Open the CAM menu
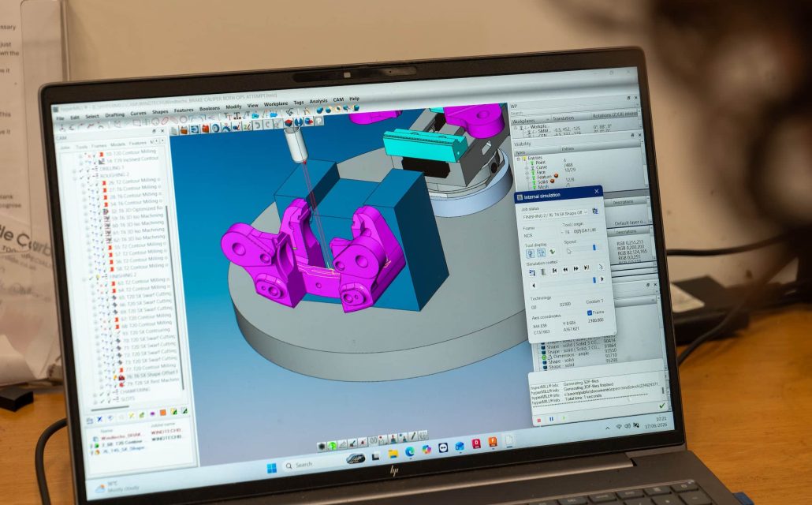Screen dimensions: 812x505 339,99
